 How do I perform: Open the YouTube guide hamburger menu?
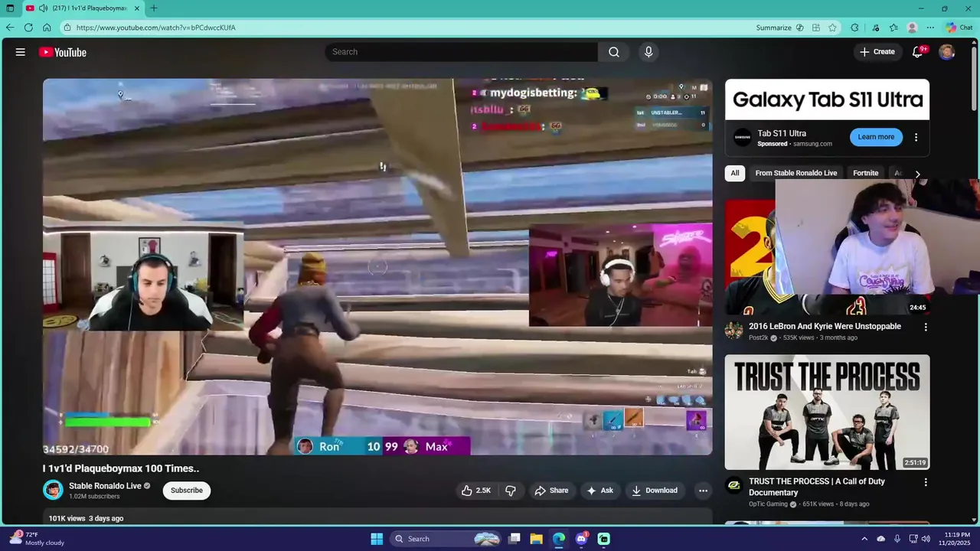21,52
